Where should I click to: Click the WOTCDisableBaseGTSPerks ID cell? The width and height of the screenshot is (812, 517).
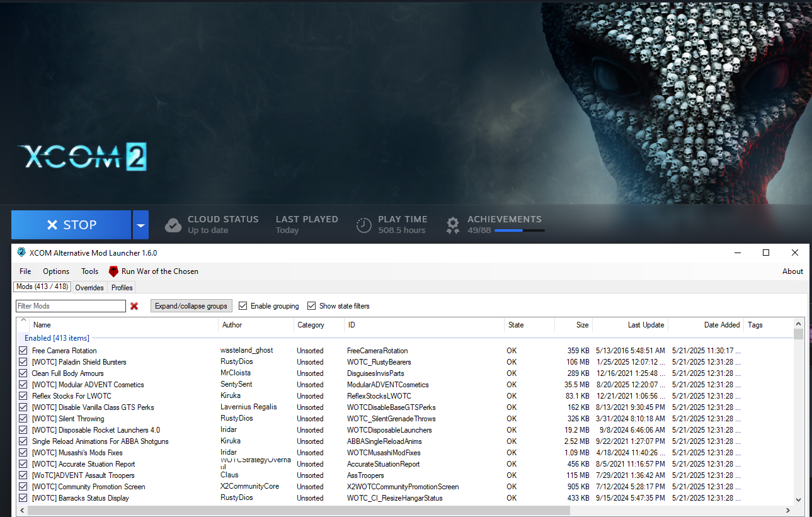[391, 407]
